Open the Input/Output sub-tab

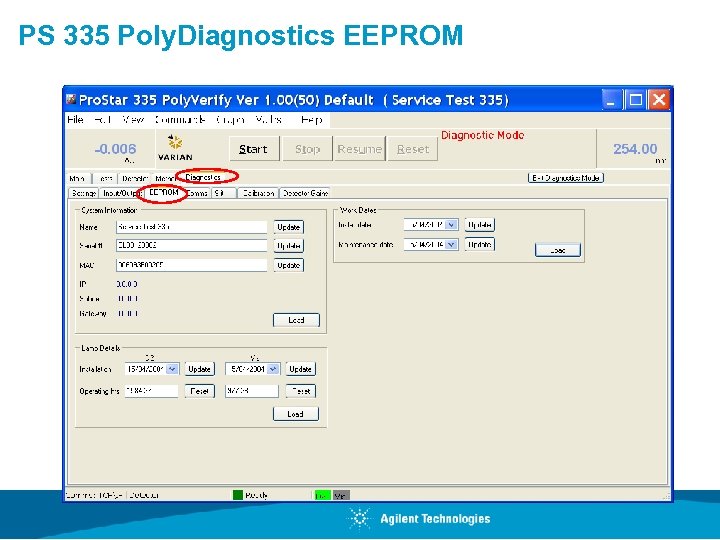pos(121,193)
